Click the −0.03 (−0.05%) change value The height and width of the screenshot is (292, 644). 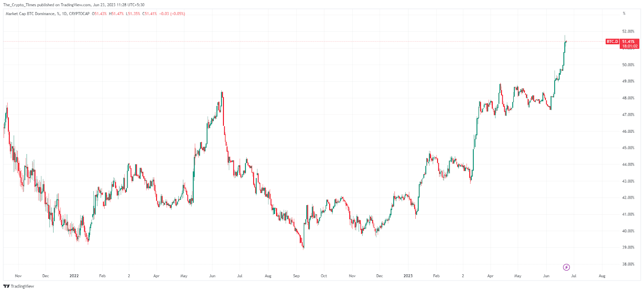click(172, 14)
